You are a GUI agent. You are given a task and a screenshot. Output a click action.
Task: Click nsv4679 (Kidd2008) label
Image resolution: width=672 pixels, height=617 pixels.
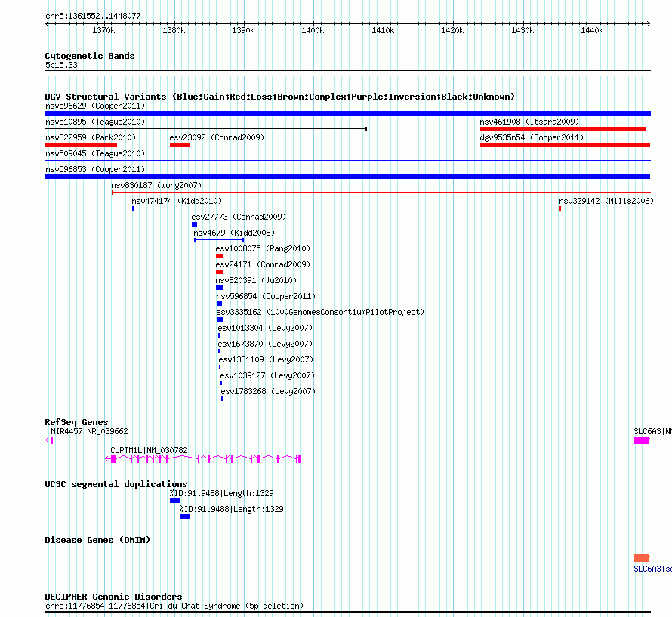click(234, 233)
